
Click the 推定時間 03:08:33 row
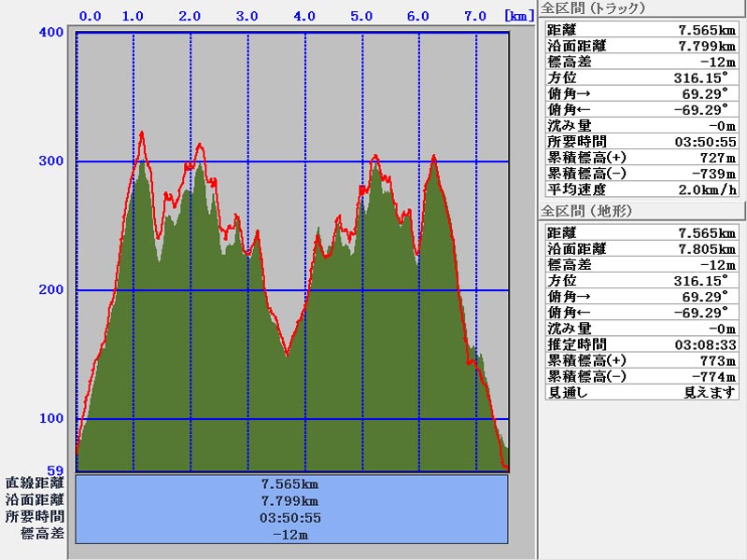tap(641, 344)
